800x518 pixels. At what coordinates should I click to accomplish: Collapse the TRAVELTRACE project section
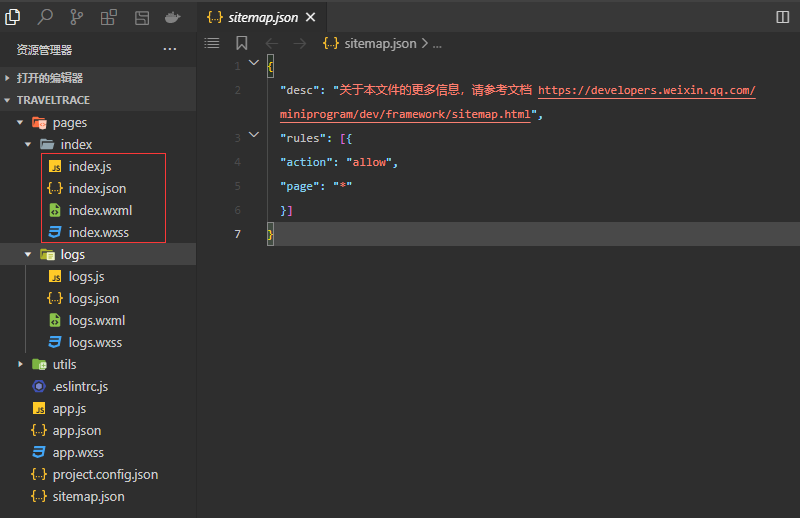pos(98,100)
